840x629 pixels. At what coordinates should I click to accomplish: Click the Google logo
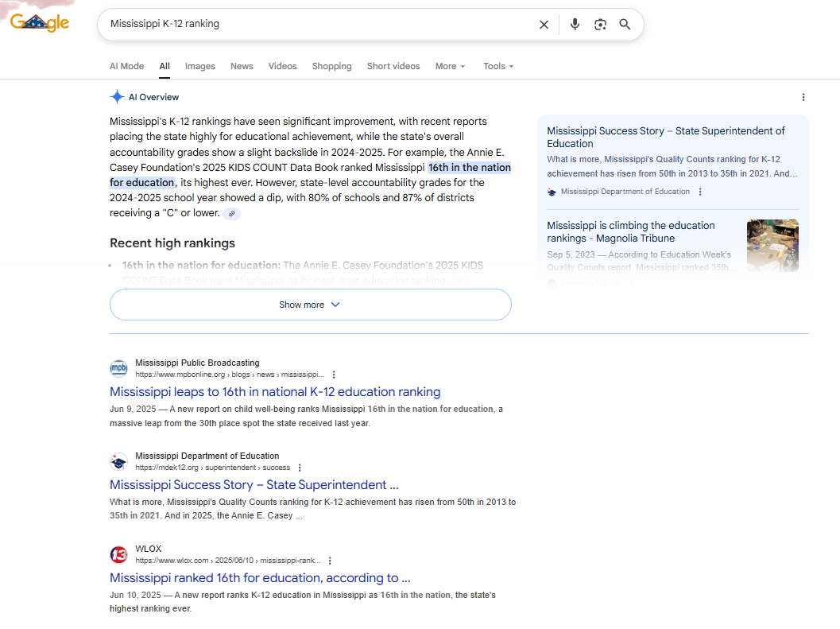click(40, 22)
